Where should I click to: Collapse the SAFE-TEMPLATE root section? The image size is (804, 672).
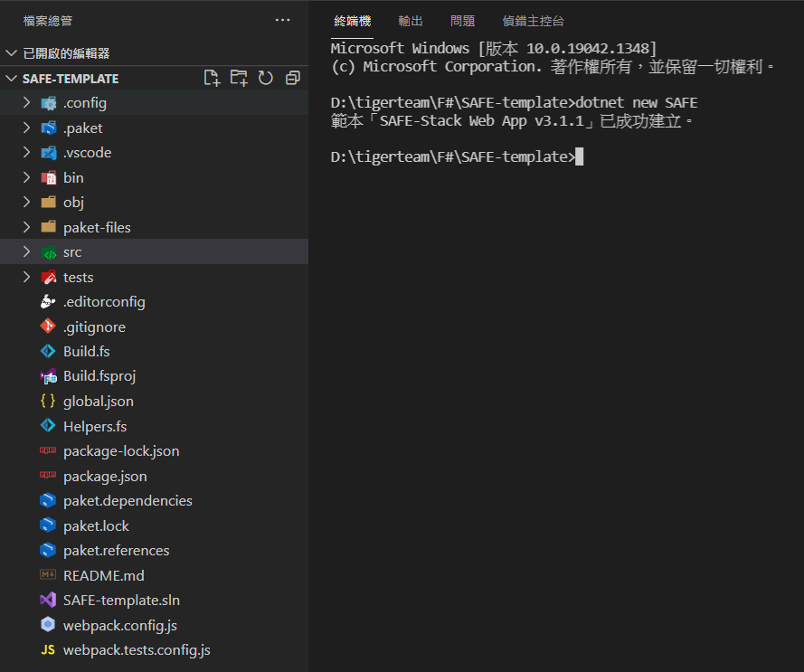tap(11, 79)
